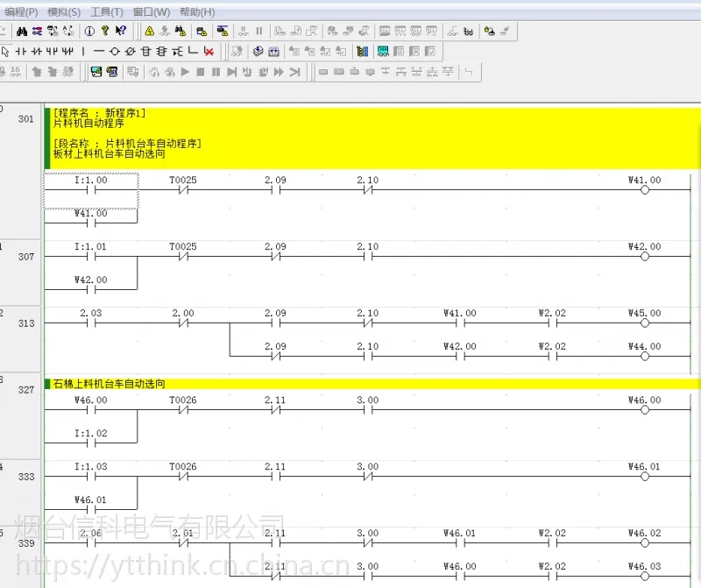
Task: Open the 模拟(S) menu
Action: point(64,12)
